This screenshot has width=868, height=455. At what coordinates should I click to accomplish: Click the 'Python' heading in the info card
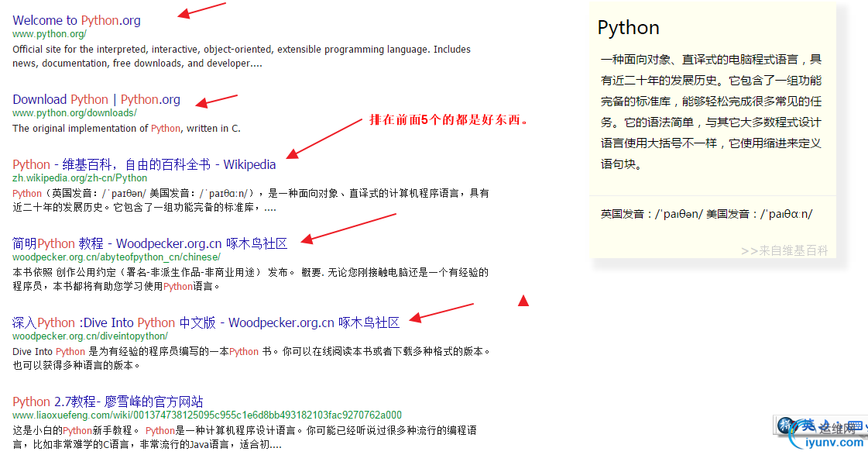pyautogui.click(x=628, y=28)
